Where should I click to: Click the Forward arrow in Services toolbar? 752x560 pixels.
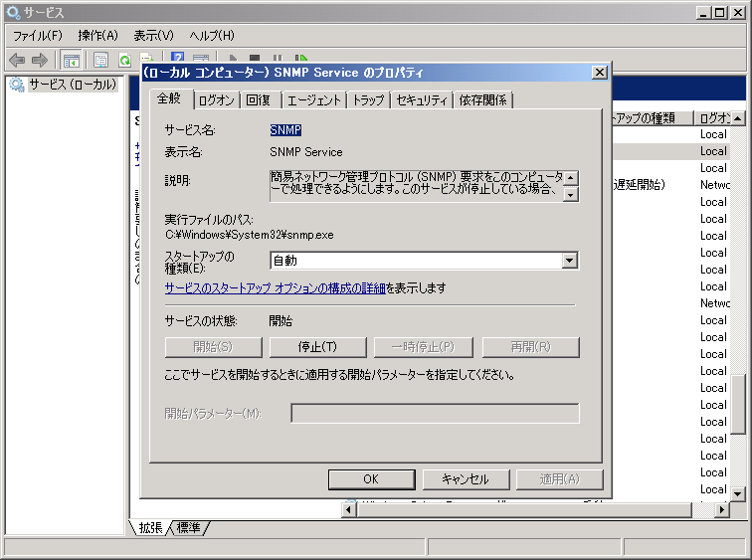[x=40, y=60]
